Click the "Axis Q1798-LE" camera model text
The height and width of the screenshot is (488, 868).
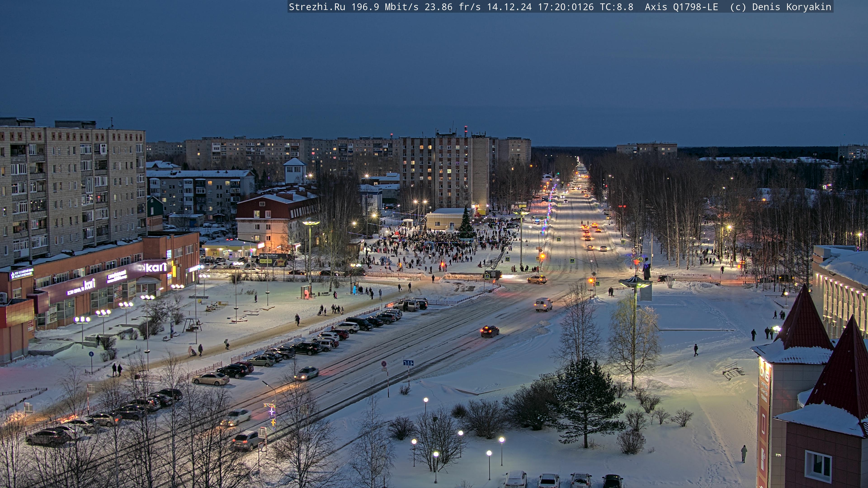681,7
